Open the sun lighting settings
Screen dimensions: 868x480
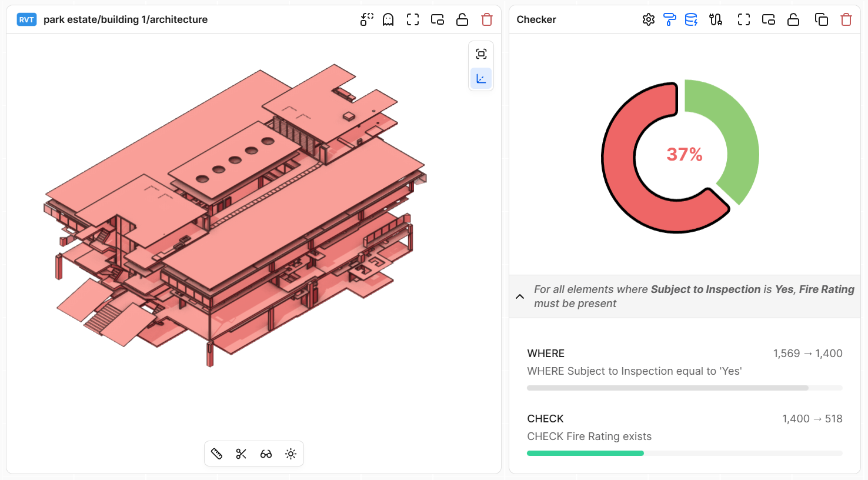pos(291,454)
